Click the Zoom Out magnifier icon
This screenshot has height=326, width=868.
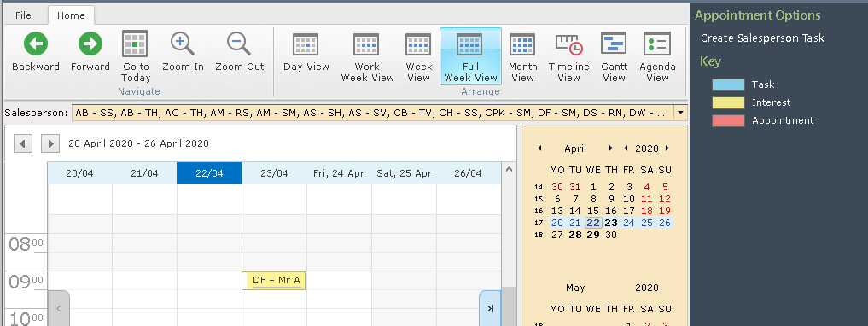coord(239,44)
